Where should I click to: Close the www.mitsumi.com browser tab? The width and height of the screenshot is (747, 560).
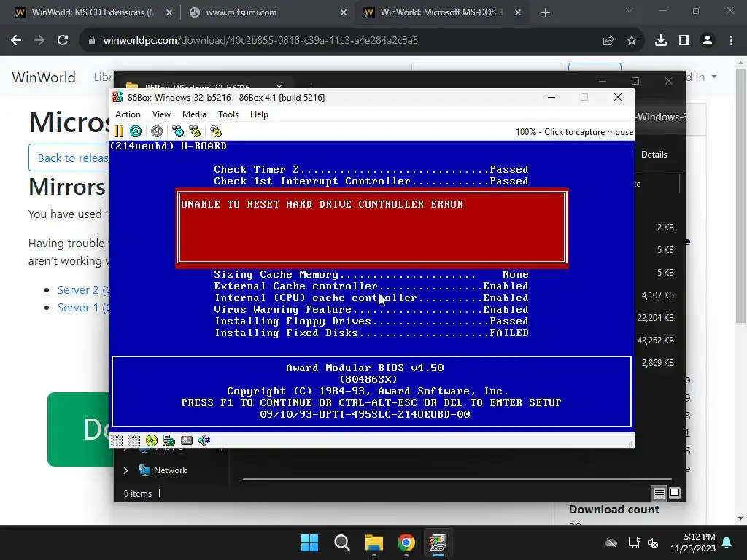tap(344, 12)
